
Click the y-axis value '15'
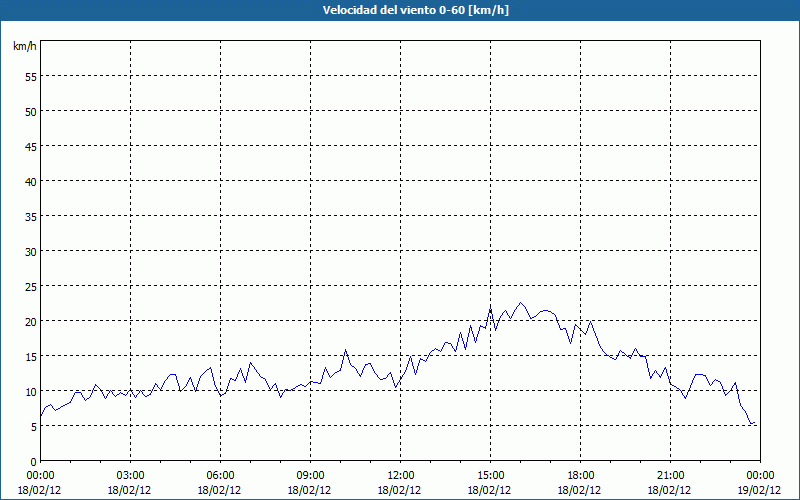point(31,357)
